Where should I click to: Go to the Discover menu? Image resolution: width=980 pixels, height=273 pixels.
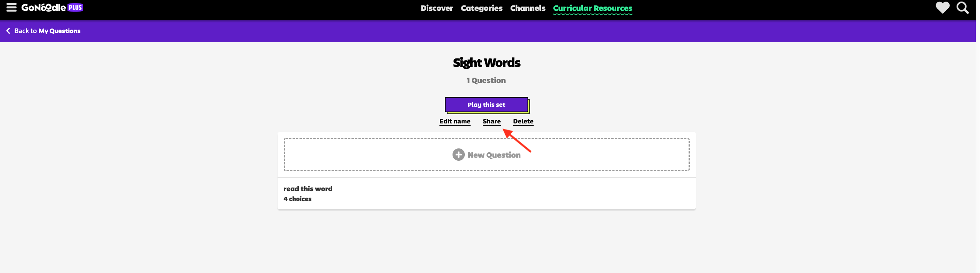pyautogui.click(x=437, y=8)
